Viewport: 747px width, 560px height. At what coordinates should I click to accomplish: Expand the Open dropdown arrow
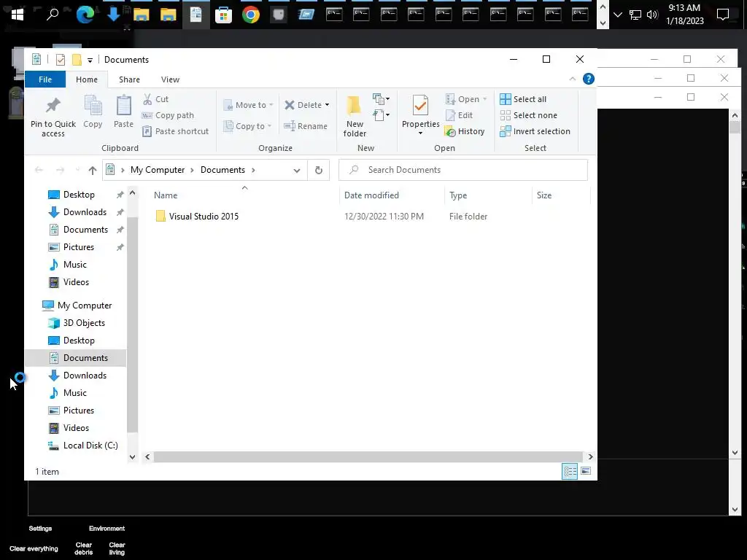click(484, 99)
